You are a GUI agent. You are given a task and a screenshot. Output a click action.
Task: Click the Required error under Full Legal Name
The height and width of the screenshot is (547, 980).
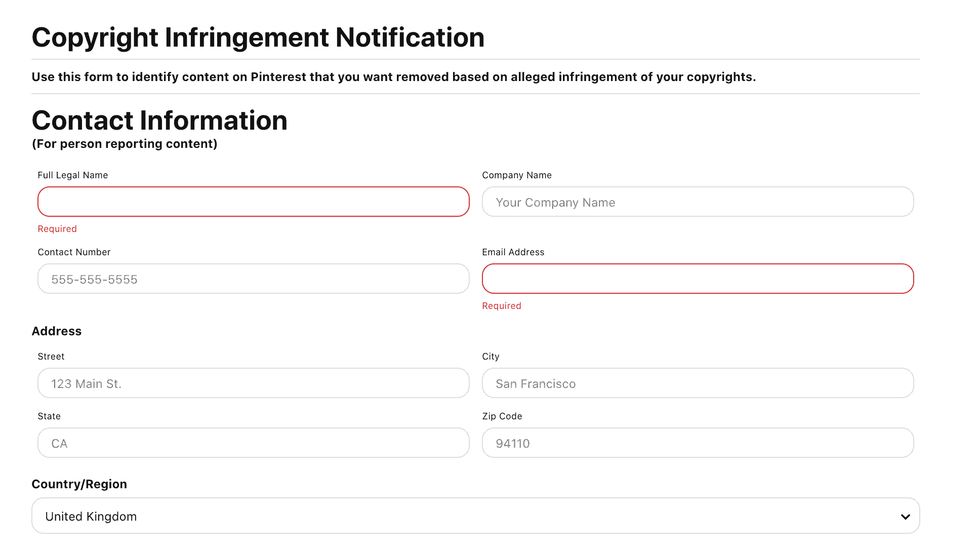[x=57, y=229]
